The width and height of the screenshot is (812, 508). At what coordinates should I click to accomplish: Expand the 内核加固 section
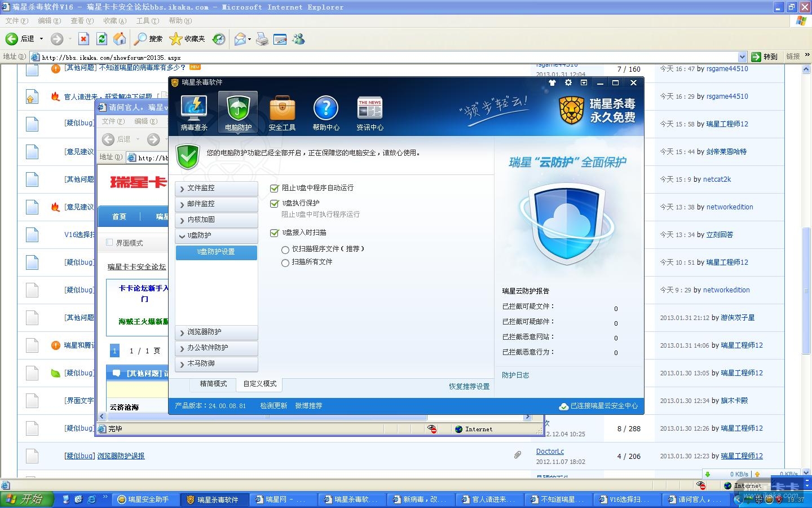tap(217, 220)
